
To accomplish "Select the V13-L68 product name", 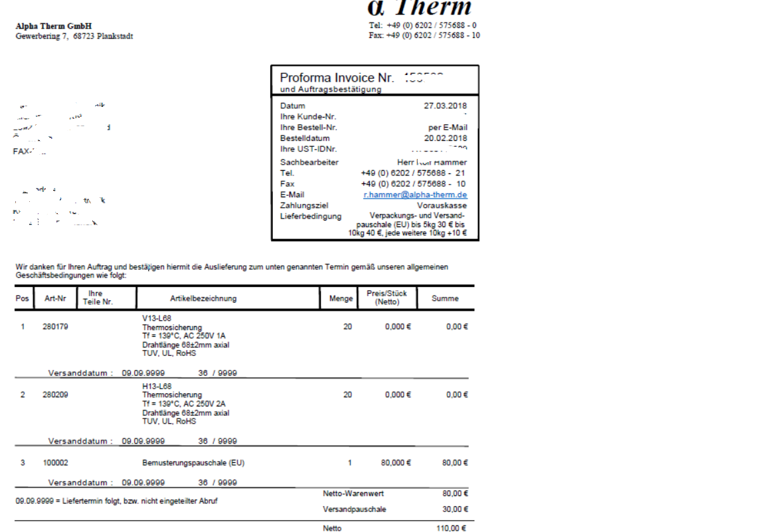I will click(157, 318).
